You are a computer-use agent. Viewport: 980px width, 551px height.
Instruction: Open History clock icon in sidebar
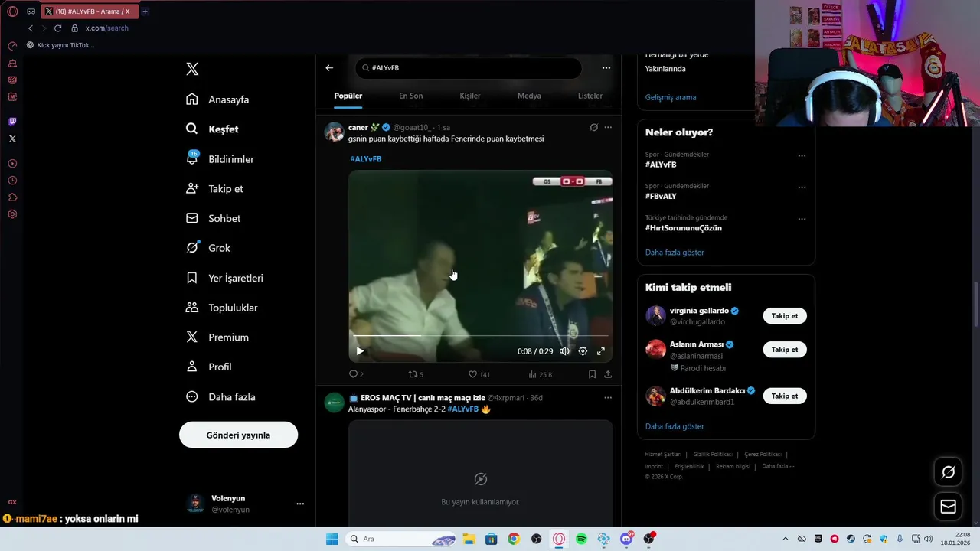point(12,181)
